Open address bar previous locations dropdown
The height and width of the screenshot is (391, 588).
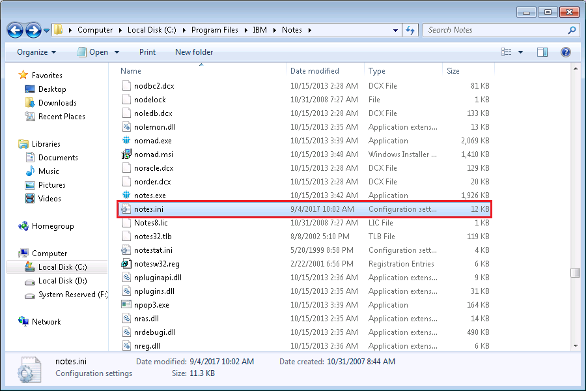(395, 31)
